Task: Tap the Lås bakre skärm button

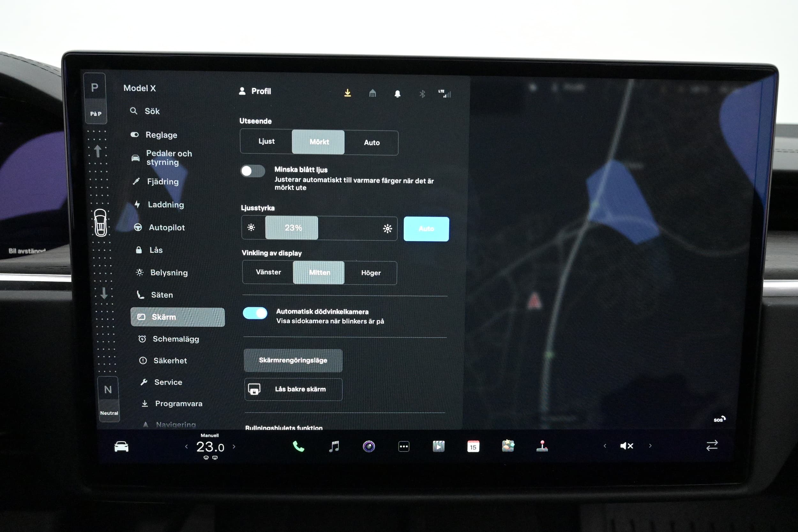Action: pyautogui.click(x=293, y=389)
